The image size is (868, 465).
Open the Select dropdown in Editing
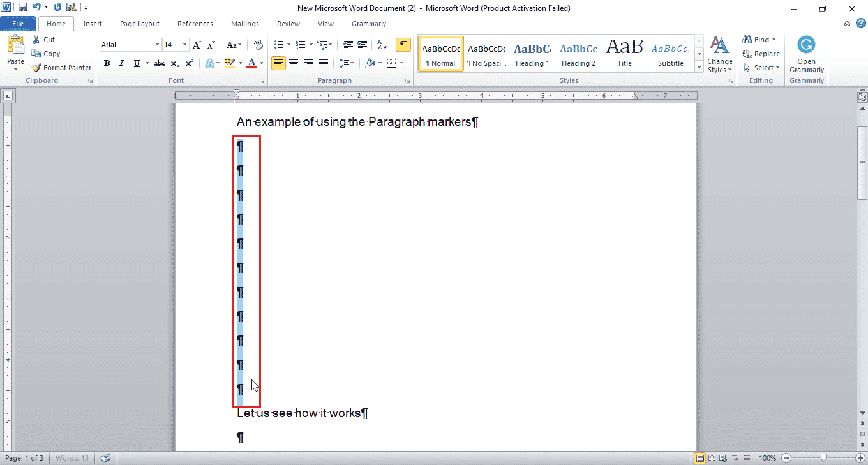762,68
